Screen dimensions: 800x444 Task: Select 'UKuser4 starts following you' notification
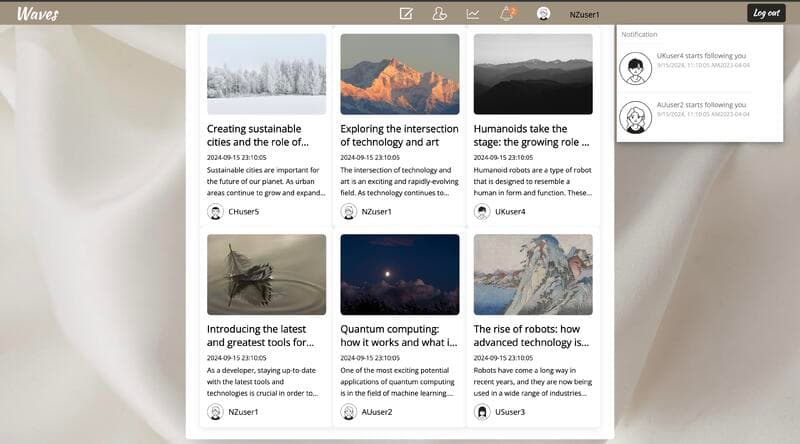coord(701,56)
